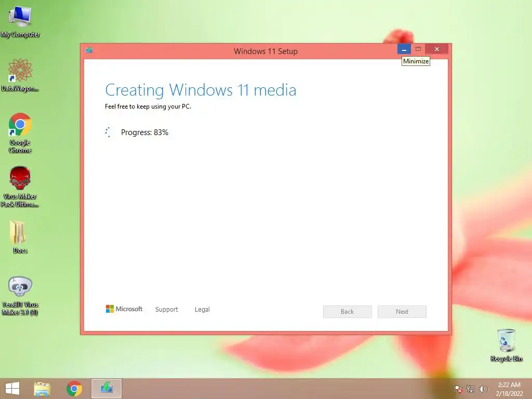Click the Windows 11 Setup taskbar button
Viewport: 532px width, 399px height.
click(106, 389)
